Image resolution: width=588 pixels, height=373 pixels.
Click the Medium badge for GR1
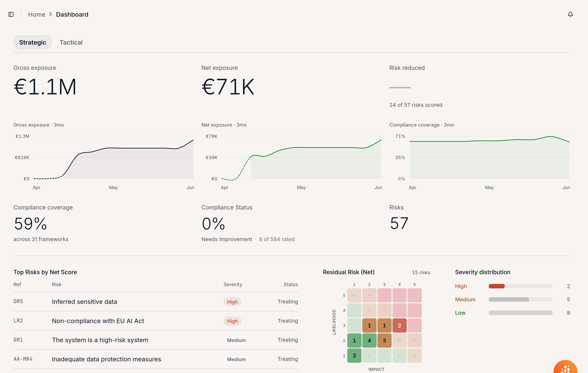coord(236,340)
